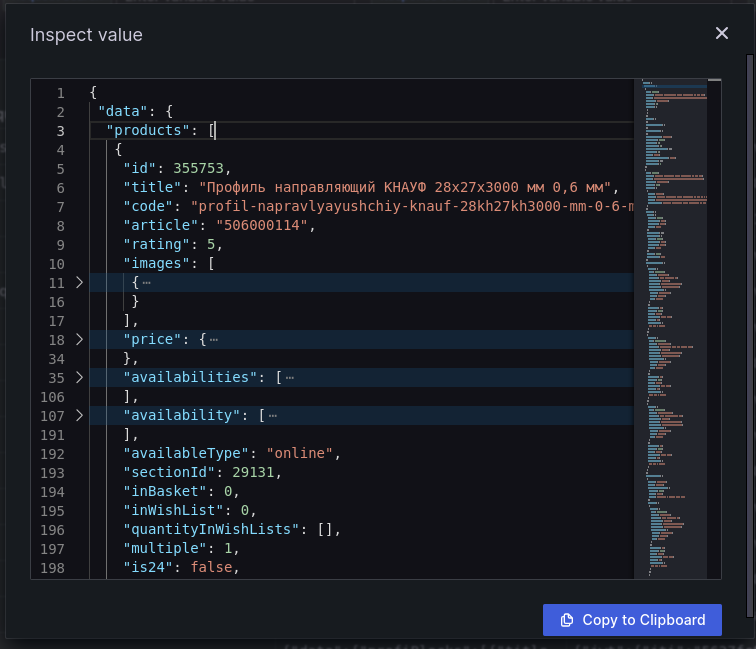Expand the folded "availability" array
This screenshot has width=756, height=649.
pyautogui.click(x=80, y=416)
